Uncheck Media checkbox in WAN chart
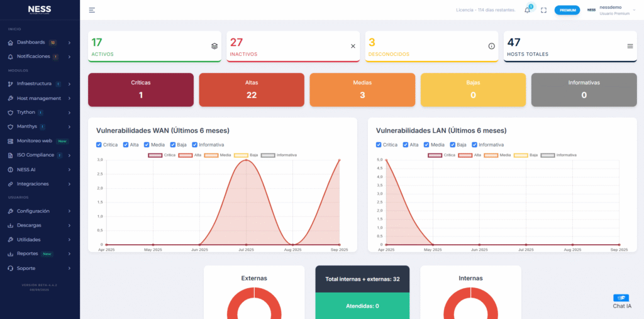This screenshot has height=319, width=644. [x=147, y=145]
